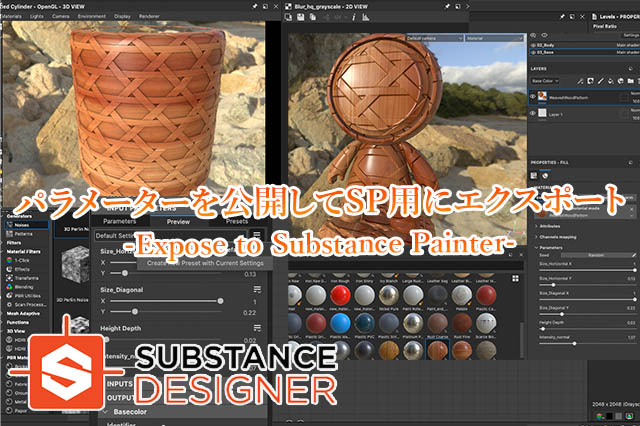
Task: Toggle visibility of Layer 1
Action: 533,113
